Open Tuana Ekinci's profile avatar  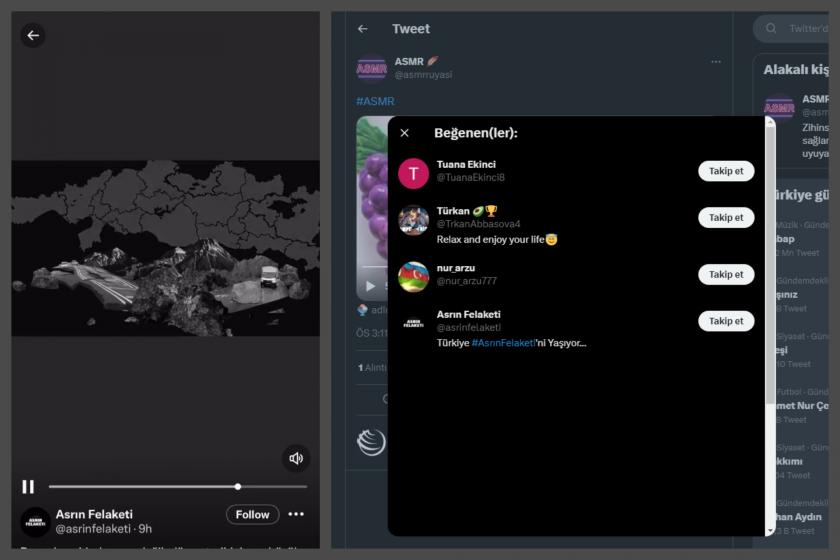click(x=413, y=174)
